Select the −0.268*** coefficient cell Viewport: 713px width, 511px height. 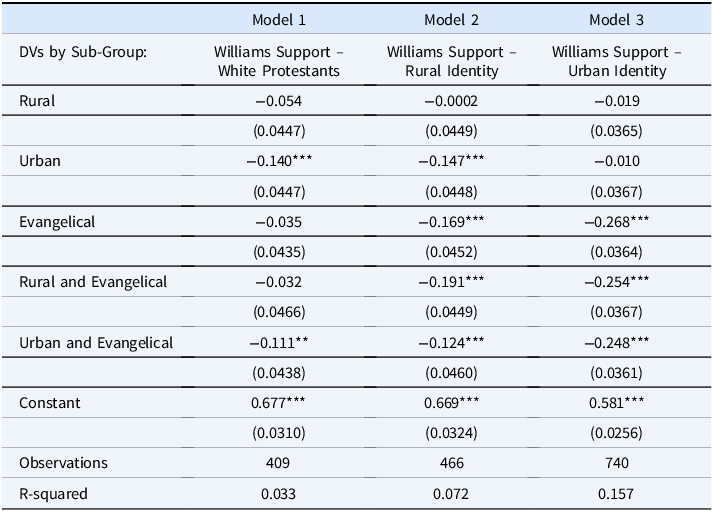(616, 222)
